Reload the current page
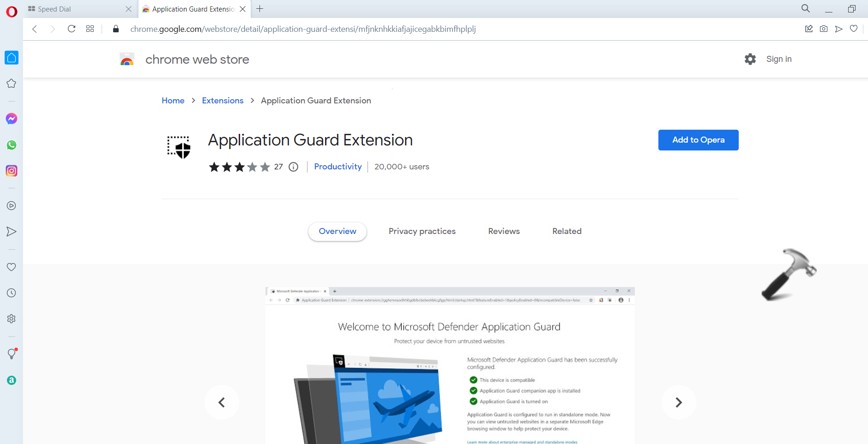The image size is (868, 444). pos(72,29)
